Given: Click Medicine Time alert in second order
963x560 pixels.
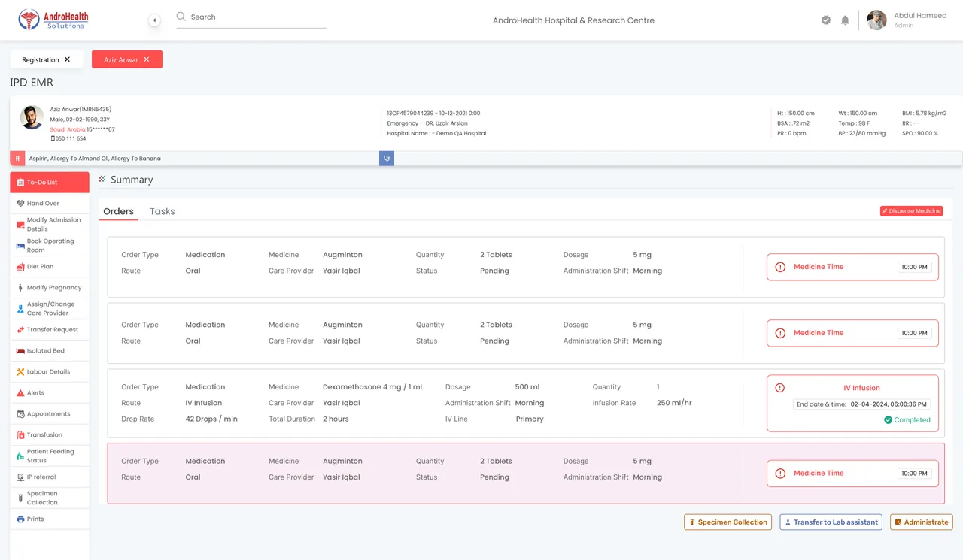Looking at the screenshot, I should 852,333.
